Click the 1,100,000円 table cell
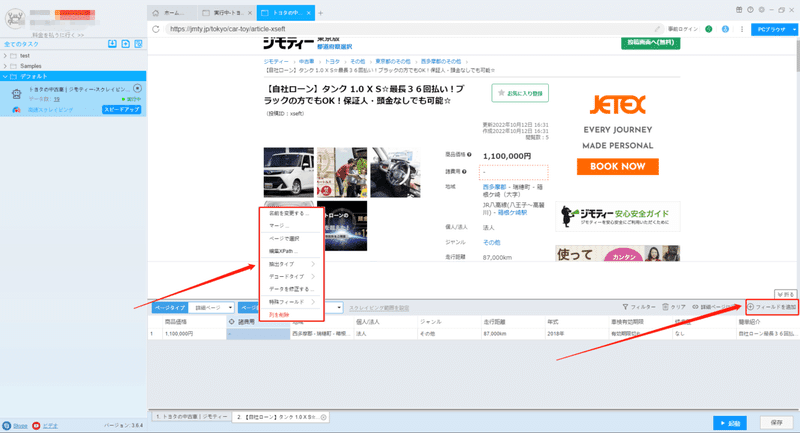 194,334
